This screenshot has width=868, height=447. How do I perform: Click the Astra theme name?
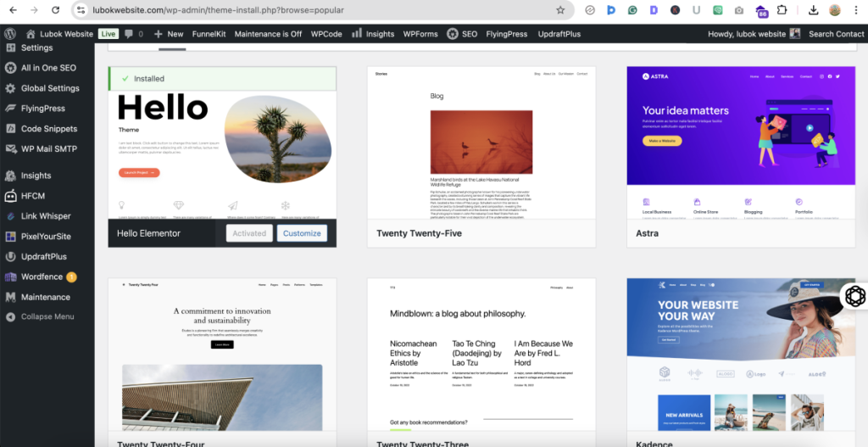point(647,233)
